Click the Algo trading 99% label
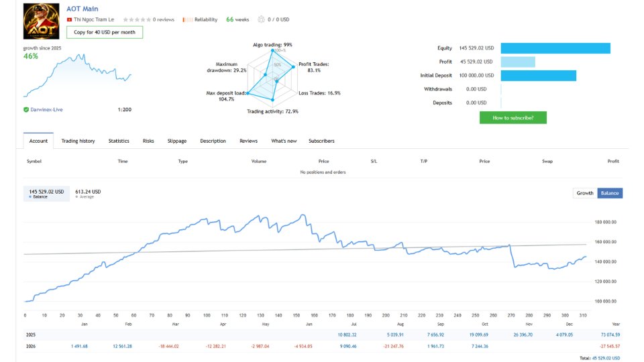 (272, 45)
